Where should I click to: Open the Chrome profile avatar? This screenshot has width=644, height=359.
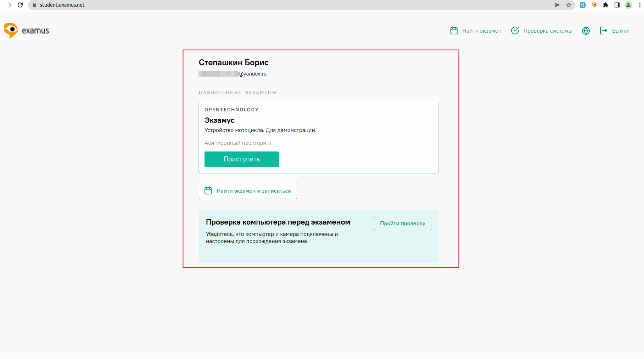[x=628, y=5]
